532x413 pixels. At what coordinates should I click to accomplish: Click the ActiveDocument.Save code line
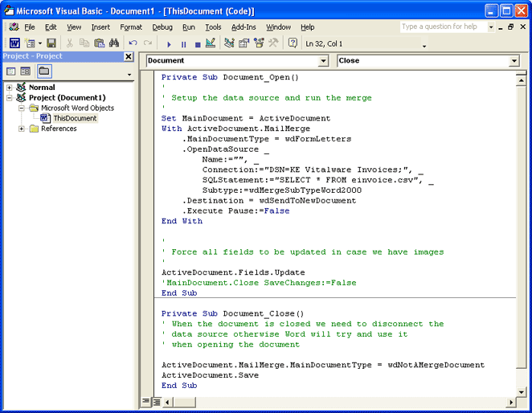(x=210, y=375)
